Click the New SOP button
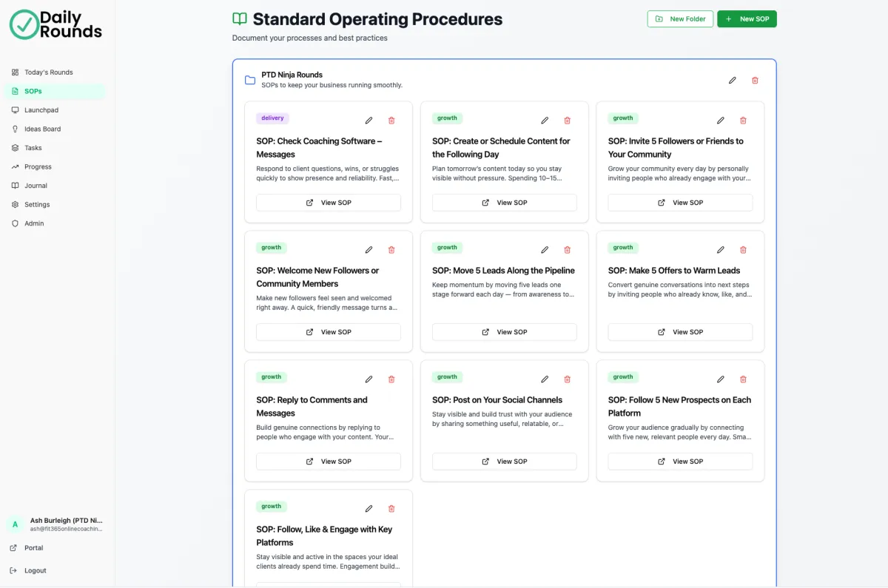 pyautogui.click(x=747, y=19)
